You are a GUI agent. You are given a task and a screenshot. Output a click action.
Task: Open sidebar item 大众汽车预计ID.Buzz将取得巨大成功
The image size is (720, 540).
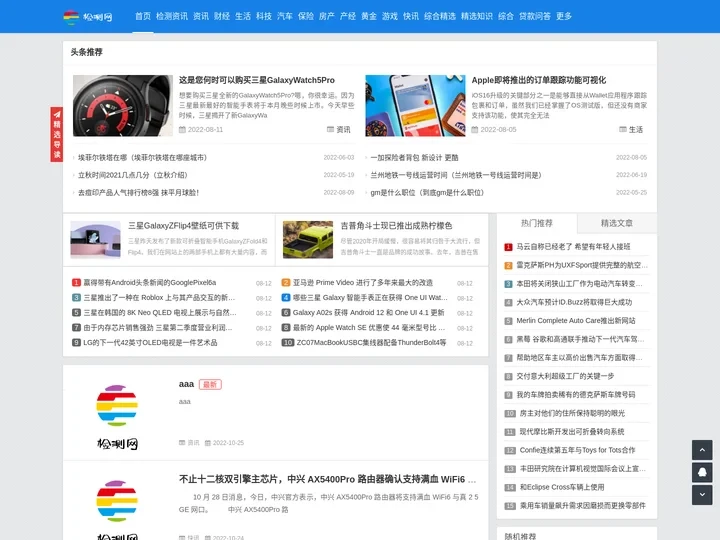[574, 302]
